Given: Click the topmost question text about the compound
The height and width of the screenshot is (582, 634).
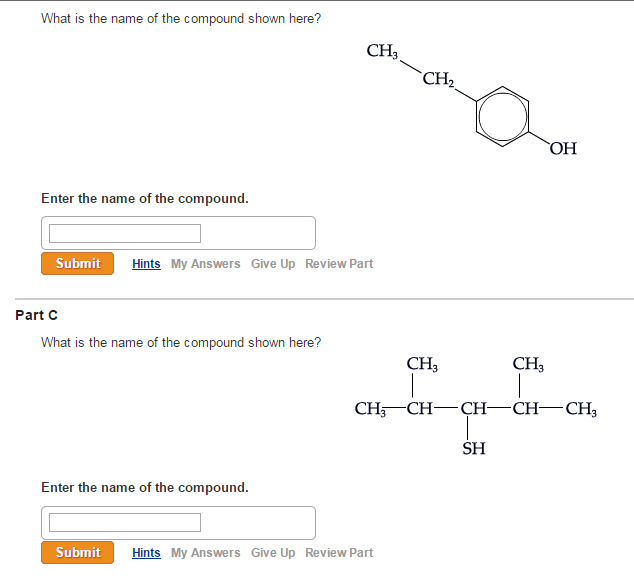Looking at the screenshot, I should [x=181, y=19].
